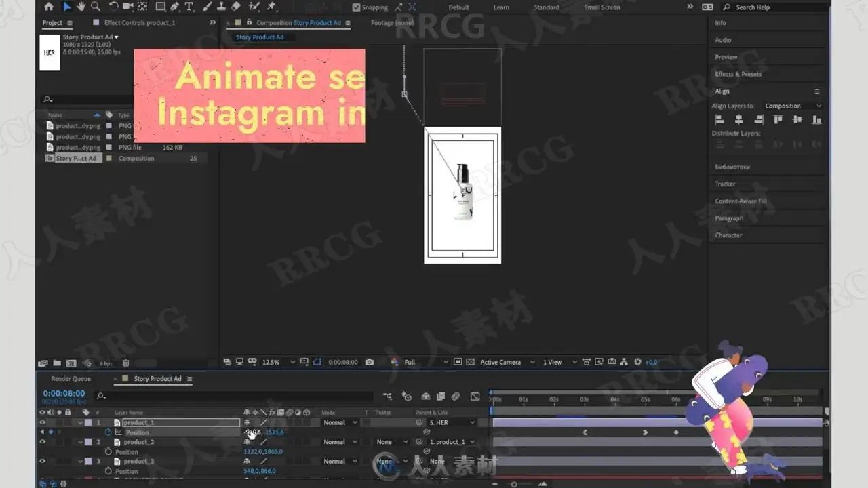Viewport: 868px width, 488px height.
Task: Create new folder in Project panel
Action: (57, 363)
